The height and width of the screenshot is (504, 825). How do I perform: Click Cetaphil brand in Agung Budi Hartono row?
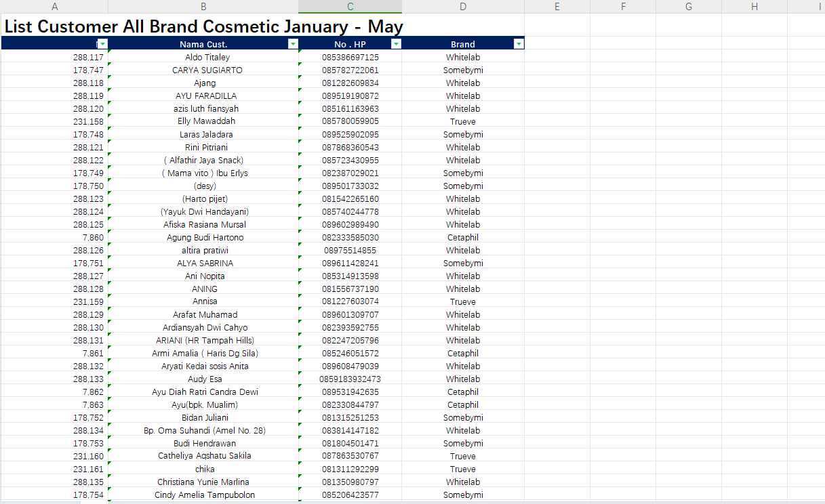click(463, 238)
